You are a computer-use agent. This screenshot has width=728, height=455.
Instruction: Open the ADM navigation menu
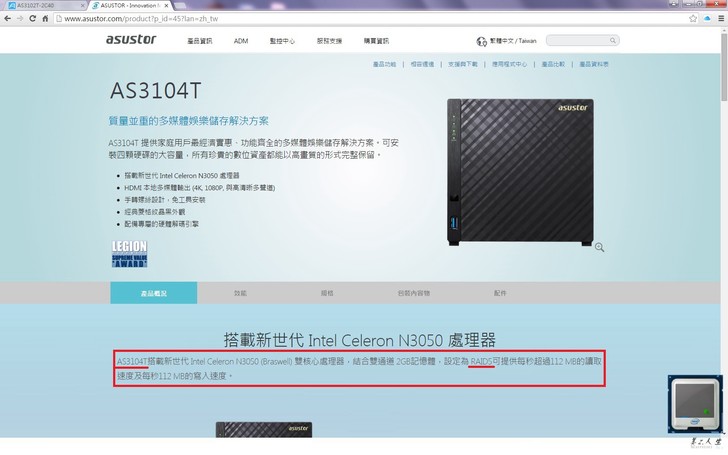(x=240, y=41)
